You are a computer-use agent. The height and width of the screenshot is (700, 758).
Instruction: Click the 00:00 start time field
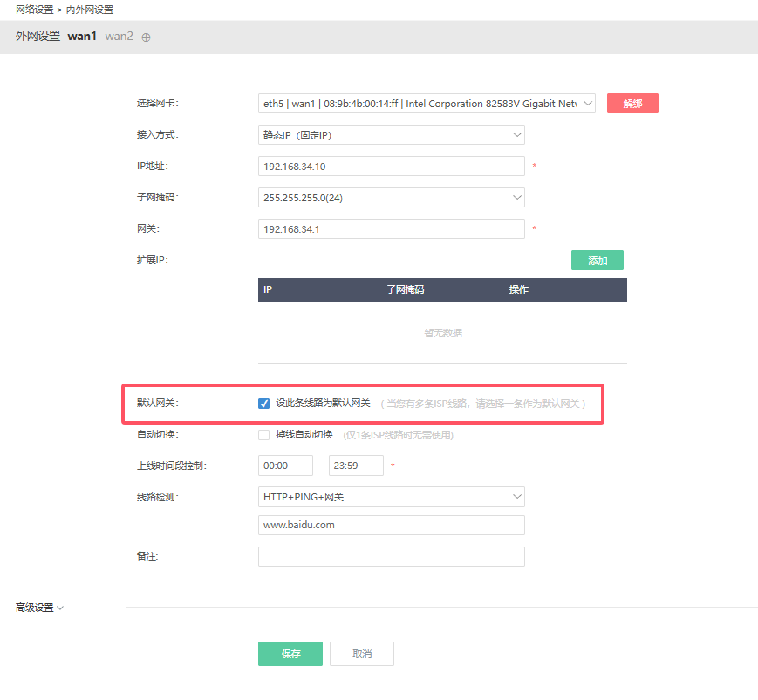pyautogui.click(x=285, y=466)
